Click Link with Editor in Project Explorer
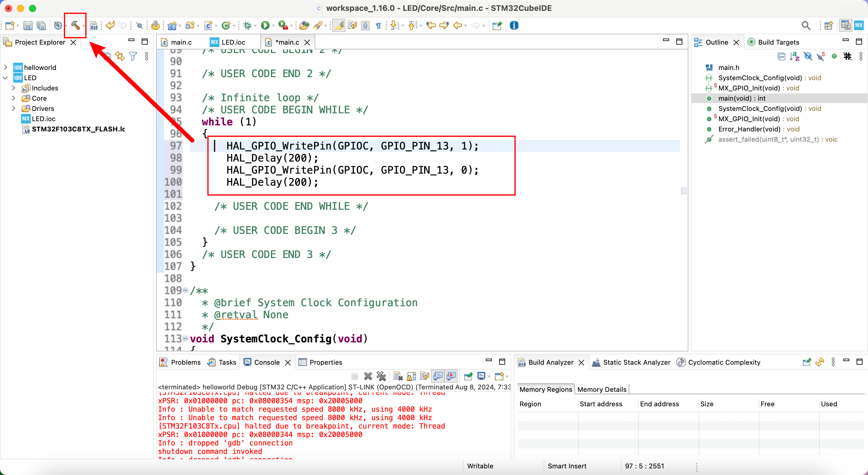868x475 pixels. [x=120, y=56]
